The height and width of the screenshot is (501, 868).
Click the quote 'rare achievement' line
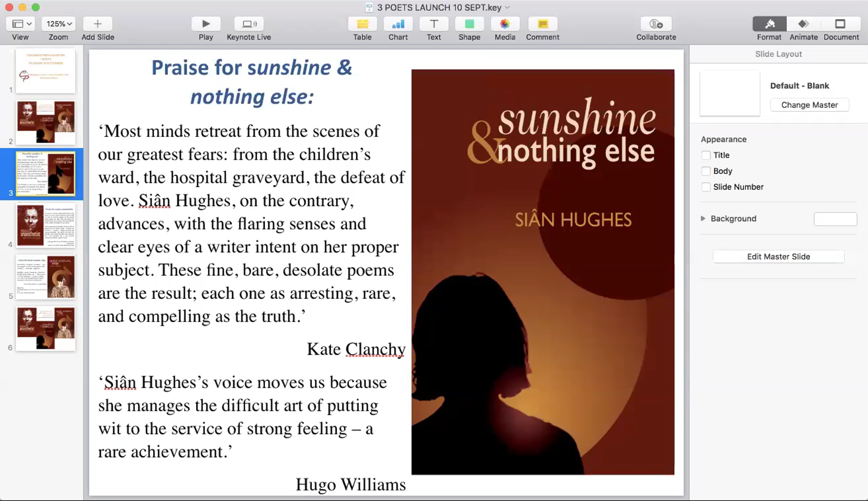(165, 452)
